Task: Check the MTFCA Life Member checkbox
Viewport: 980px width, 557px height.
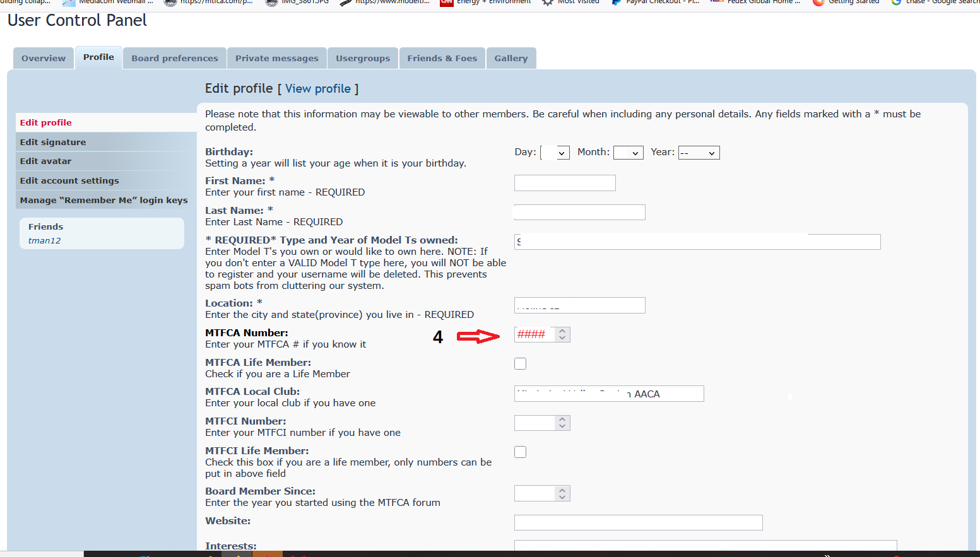Action: pos(520,364)
